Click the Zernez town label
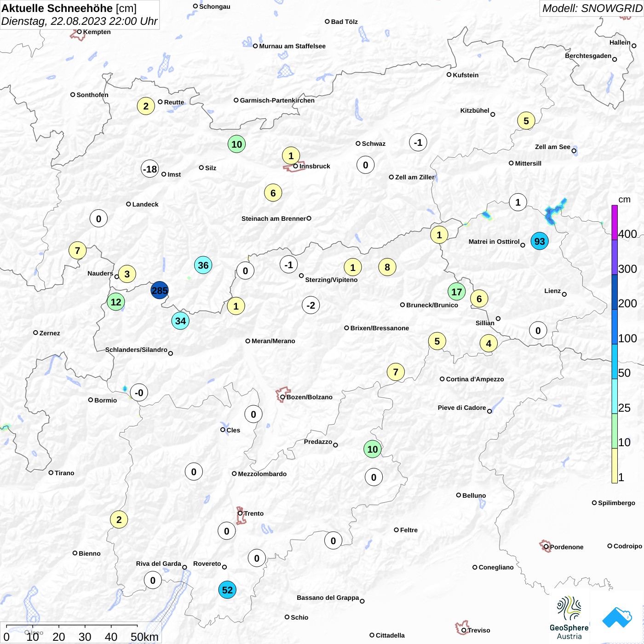The width and height of the screenshot is (644, 644). coord(50,333)
